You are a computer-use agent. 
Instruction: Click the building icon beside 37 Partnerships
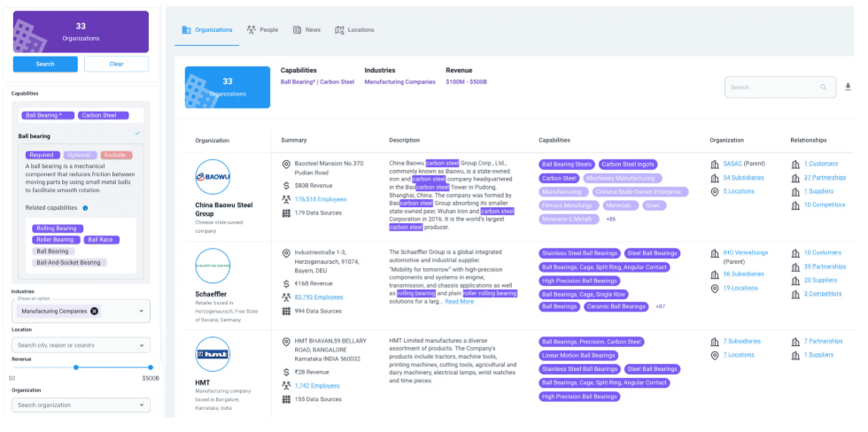click(795, 178)
